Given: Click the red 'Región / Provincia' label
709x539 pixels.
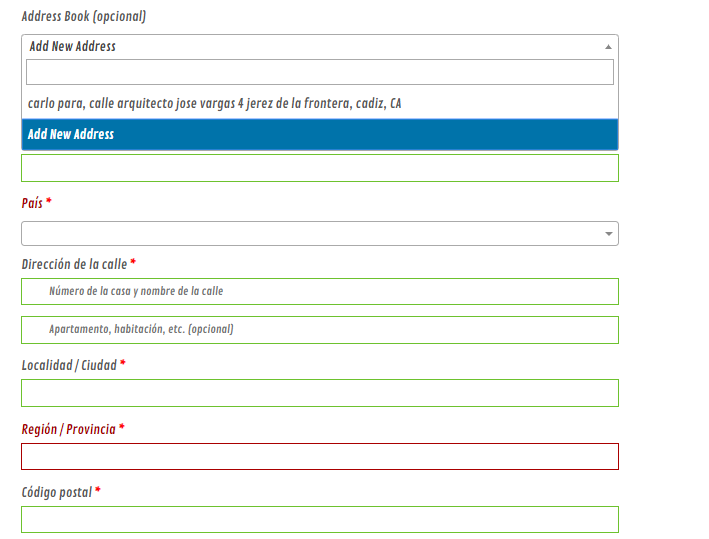Looking at the screenshot, I should pos(69,429).
